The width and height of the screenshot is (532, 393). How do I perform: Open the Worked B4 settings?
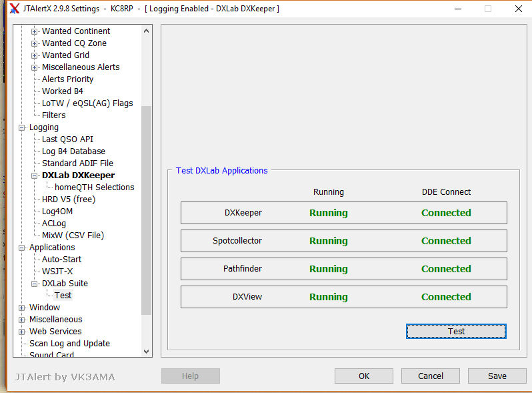(x=62, y=91)
